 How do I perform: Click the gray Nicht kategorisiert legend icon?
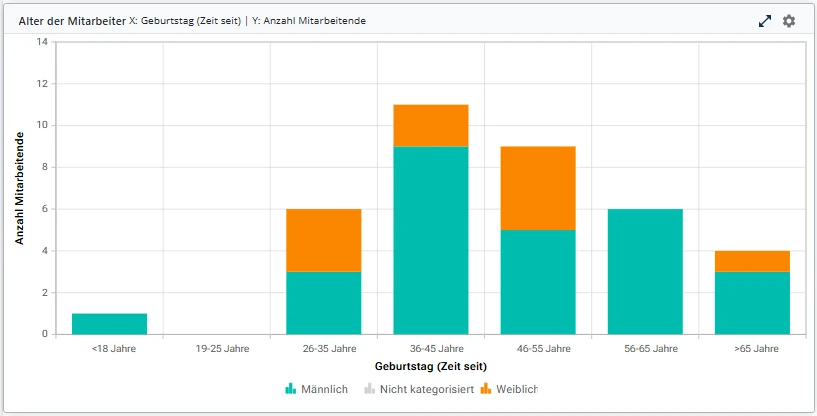coord(369,388)
